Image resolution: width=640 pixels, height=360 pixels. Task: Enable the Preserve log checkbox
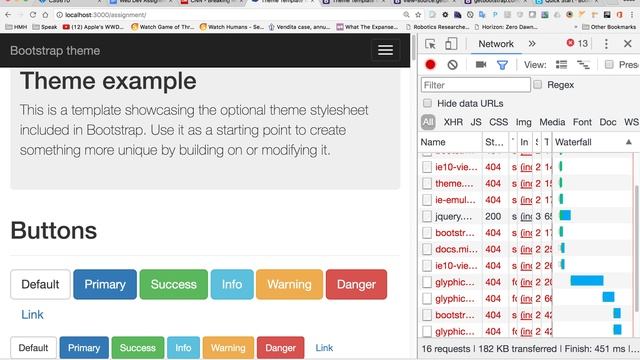click(609, 64)
